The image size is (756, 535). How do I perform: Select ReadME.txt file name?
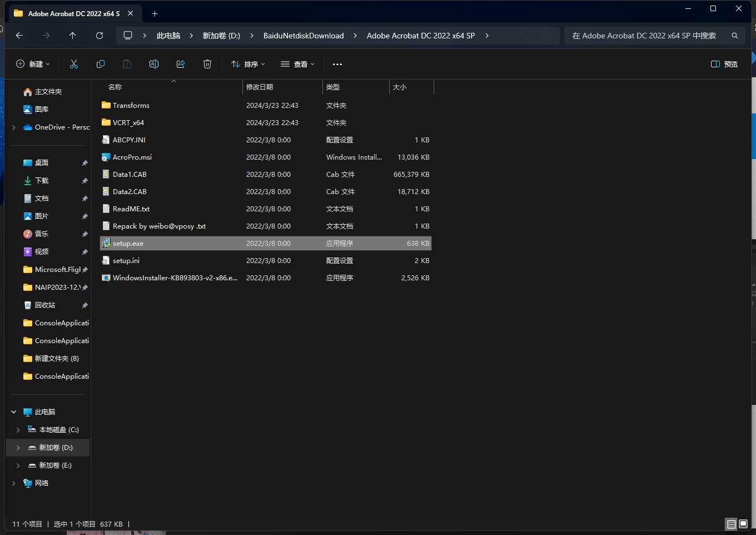[x=131, y=209]
